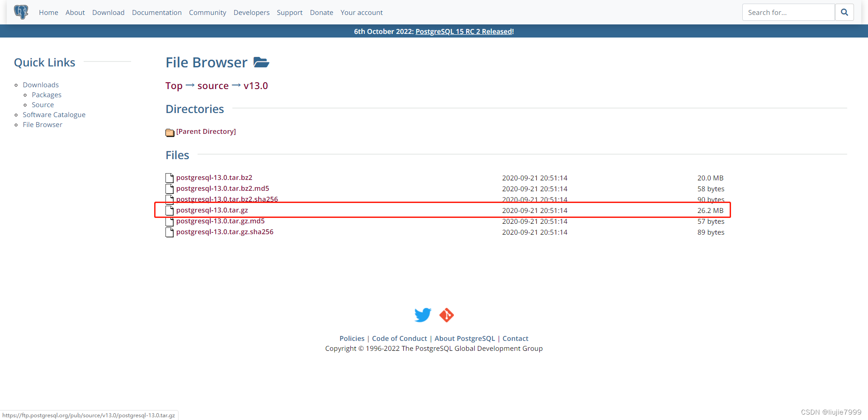Click the file icon for postgresql-13.0.tar.gz.md5
This screenshot has width=868, height=420.
coord(170,222)
